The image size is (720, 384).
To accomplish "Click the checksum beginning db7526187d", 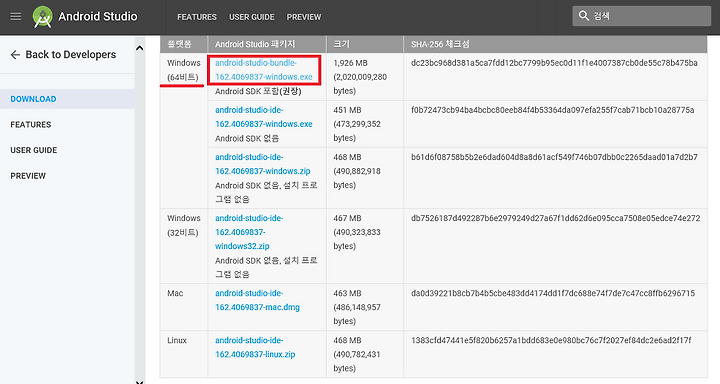I will (x=556, y=218).
